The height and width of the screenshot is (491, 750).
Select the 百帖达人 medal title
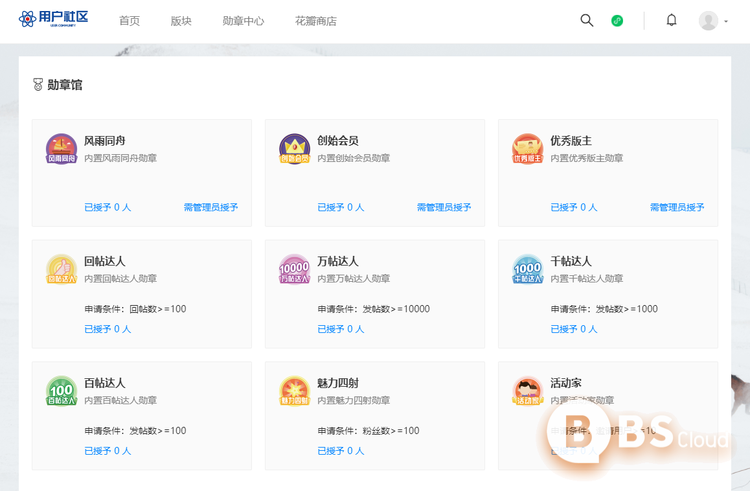(105, 383)
